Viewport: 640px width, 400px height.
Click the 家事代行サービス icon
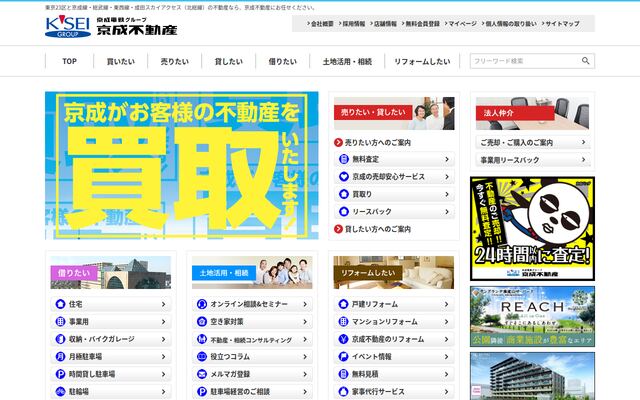click(343, 391)
